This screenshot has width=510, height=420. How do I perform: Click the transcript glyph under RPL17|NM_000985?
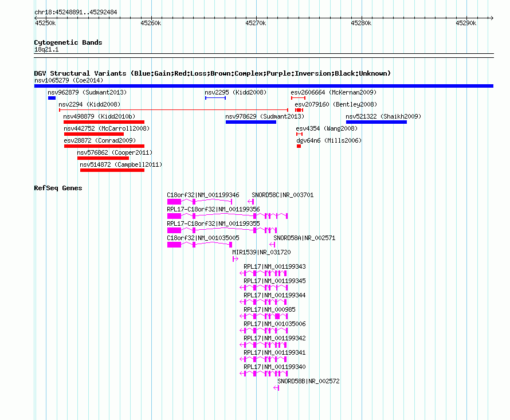[264, 316]
